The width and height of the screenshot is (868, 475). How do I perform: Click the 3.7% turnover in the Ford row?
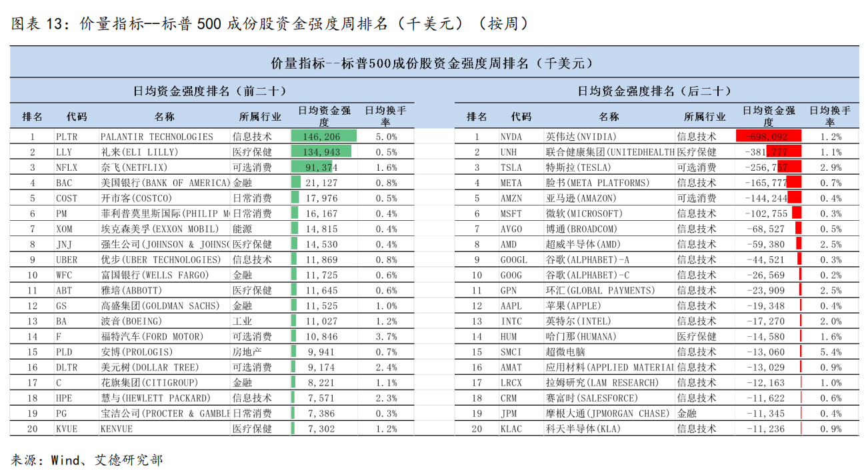pyautogui.click(x=385, y=336)
